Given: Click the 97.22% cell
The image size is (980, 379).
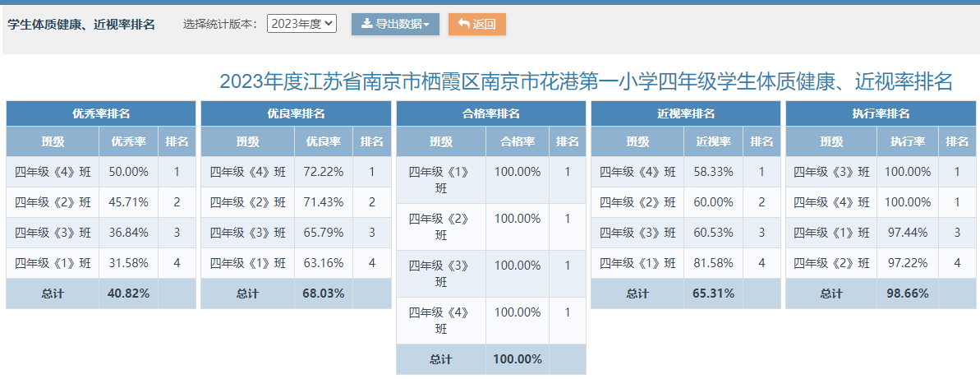Looking at the screenshot, I should coord(909,263).
